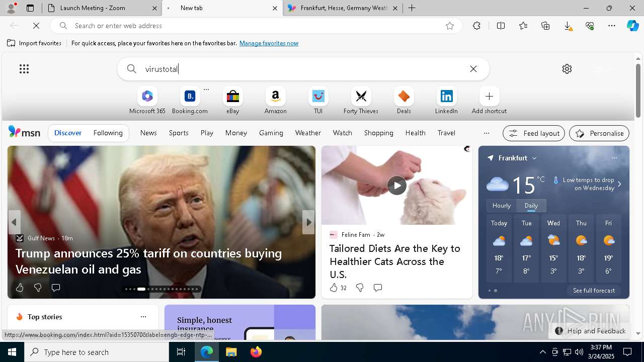Open browser Extensions icon
644x362 pixels.
click(476, 26)
